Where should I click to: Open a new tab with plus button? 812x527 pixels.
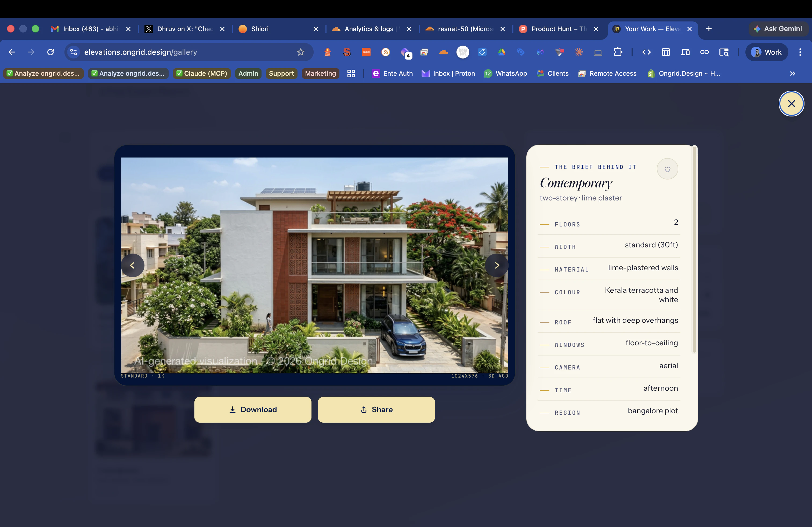click(x=709, y=29)
